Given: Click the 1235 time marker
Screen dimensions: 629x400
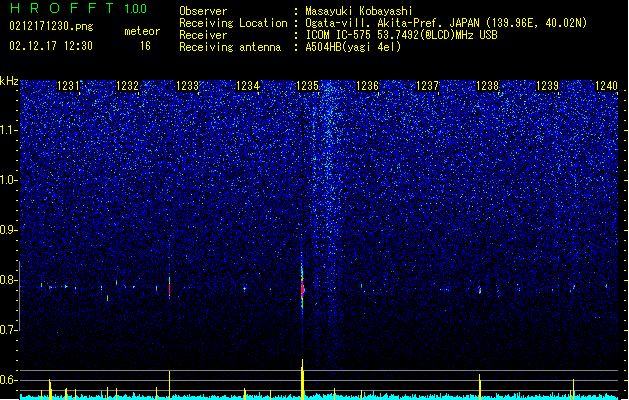Looking at the screenshot, I should [x=307, y=86].
